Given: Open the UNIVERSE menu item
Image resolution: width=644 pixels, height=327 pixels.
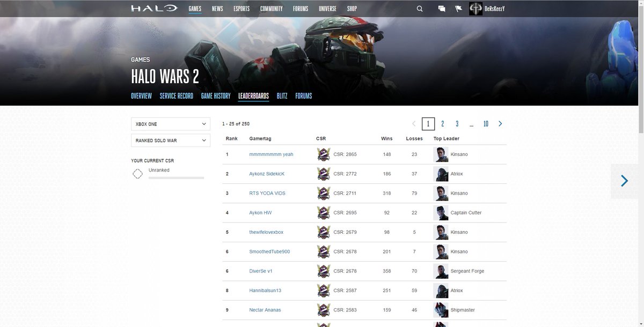Looking at the screenshot, I should [x=327, y=9].
